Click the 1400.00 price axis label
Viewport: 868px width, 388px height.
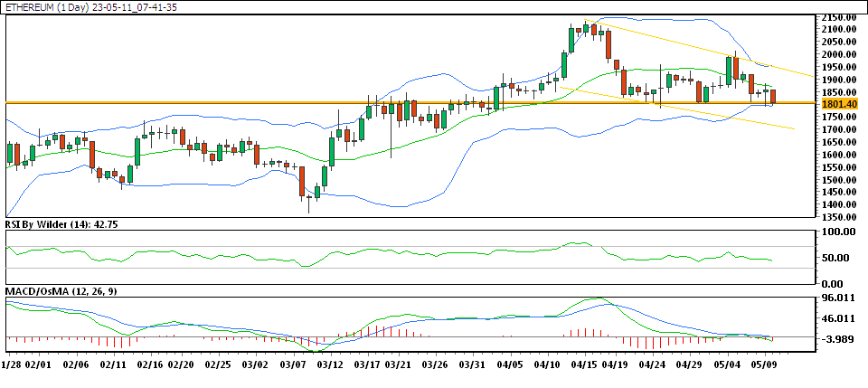pos(840,204)
